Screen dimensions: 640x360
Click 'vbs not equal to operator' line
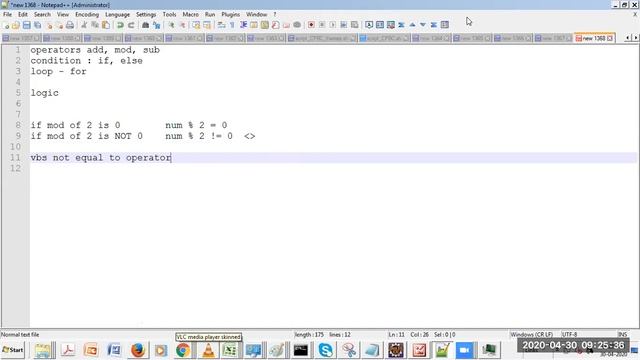point(101,158)
